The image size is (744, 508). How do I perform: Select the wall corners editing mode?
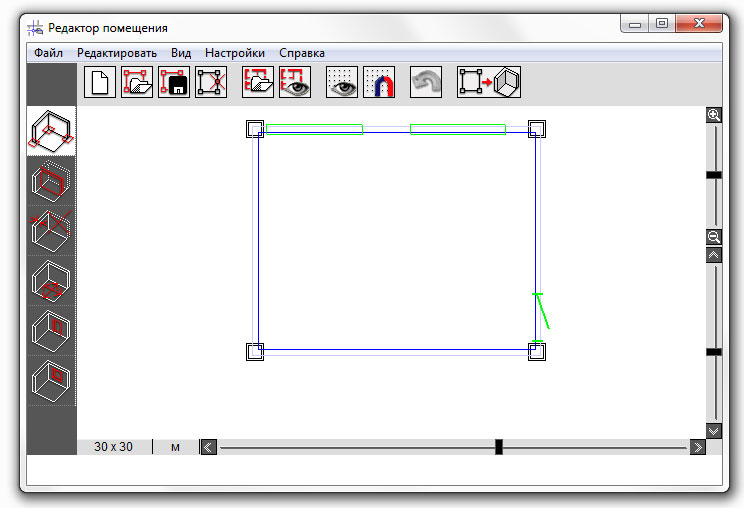(x=51, y=131)
